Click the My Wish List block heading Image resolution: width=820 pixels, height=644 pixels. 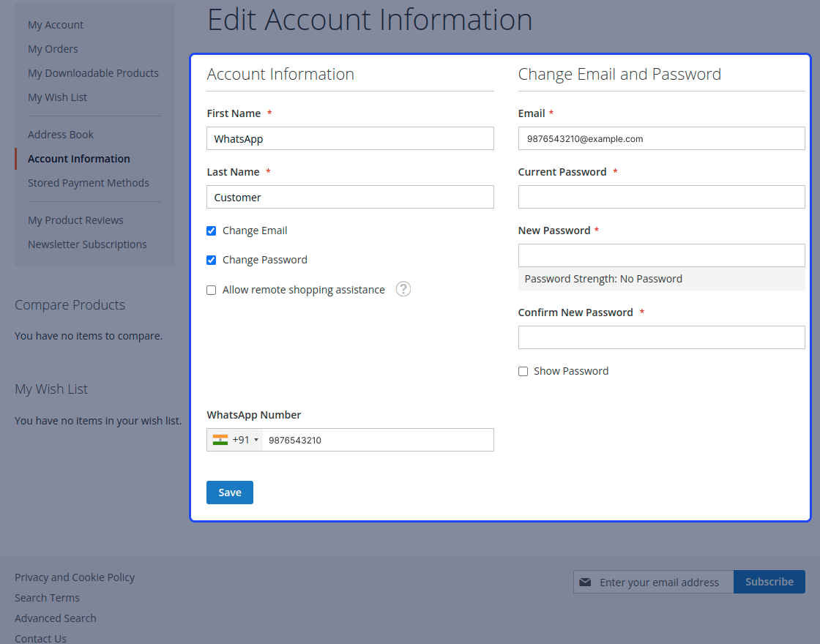(51, 389)
